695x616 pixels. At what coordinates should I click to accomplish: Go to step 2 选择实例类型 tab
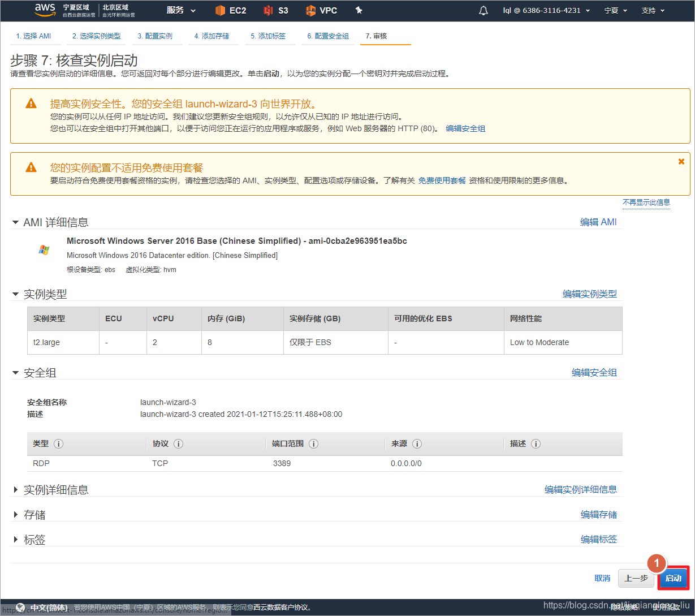point(97,36)
